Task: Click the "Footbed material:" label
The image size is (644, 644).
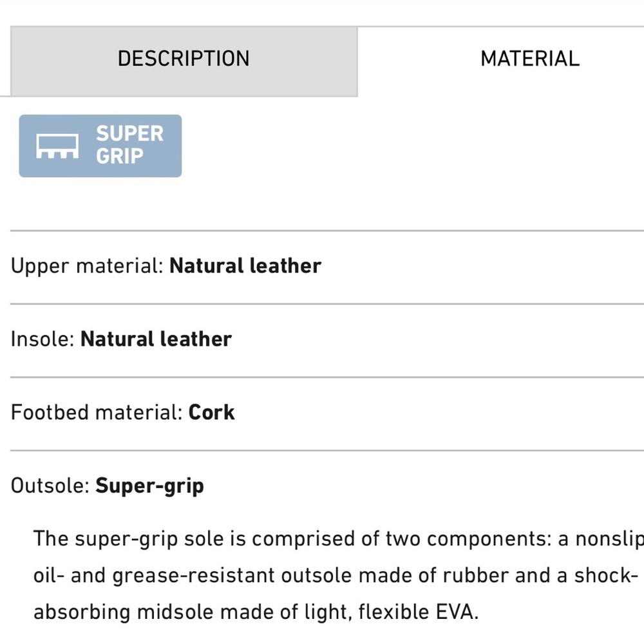Action: (x=97, y=412)
